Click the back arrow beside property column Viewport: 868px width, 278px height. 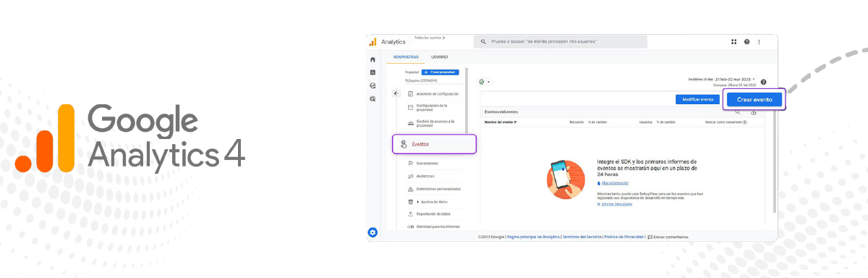[x=396, y=93]
